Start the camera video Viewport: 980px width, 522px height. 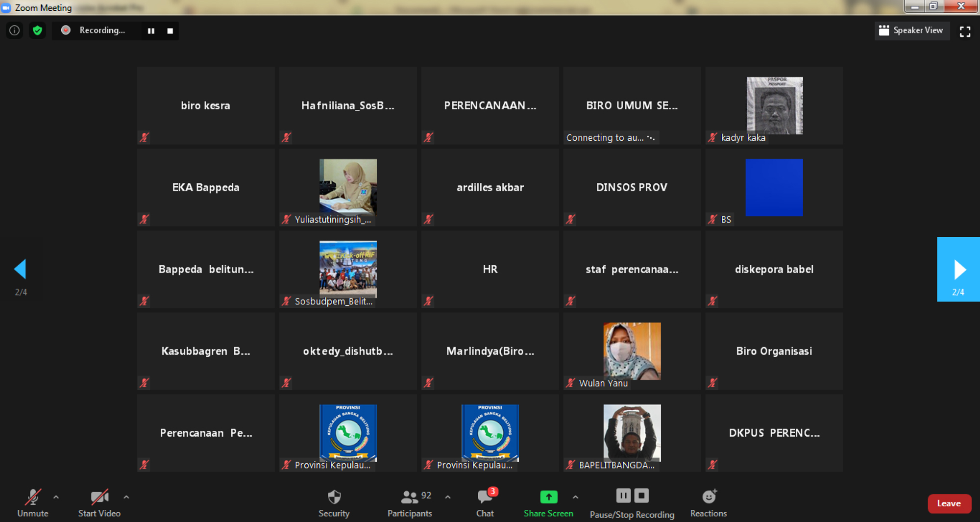pyautogui.click(x=99, y=503)
